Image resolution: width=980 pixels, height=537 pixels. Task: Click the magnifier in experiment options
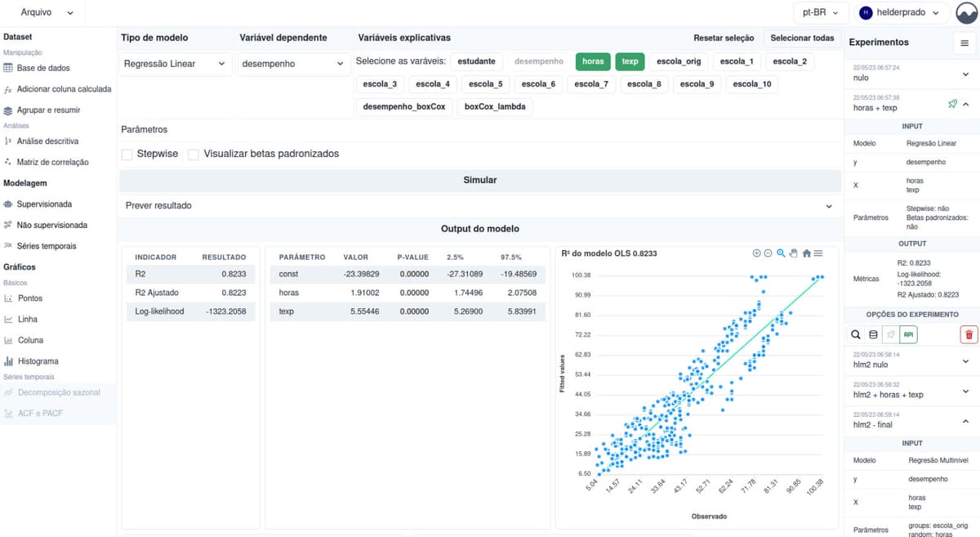(x=855, y=334)
